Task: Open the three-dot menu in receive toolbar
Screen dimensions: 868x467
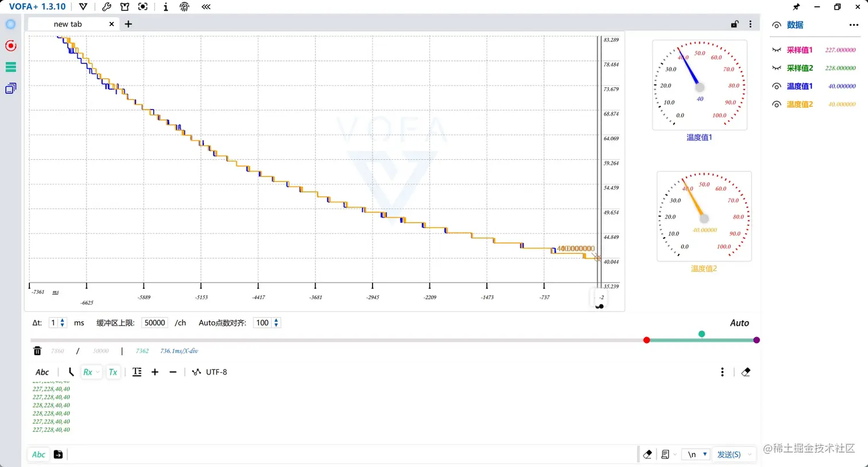Action: tap(722, 372)
